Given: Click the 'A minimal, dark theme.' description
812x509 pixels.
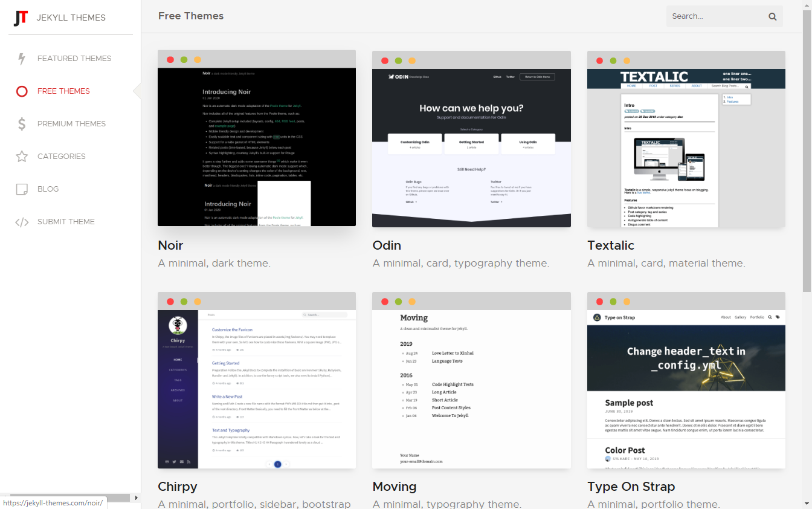Looking at the screenshot, I should tap(214, 264).
